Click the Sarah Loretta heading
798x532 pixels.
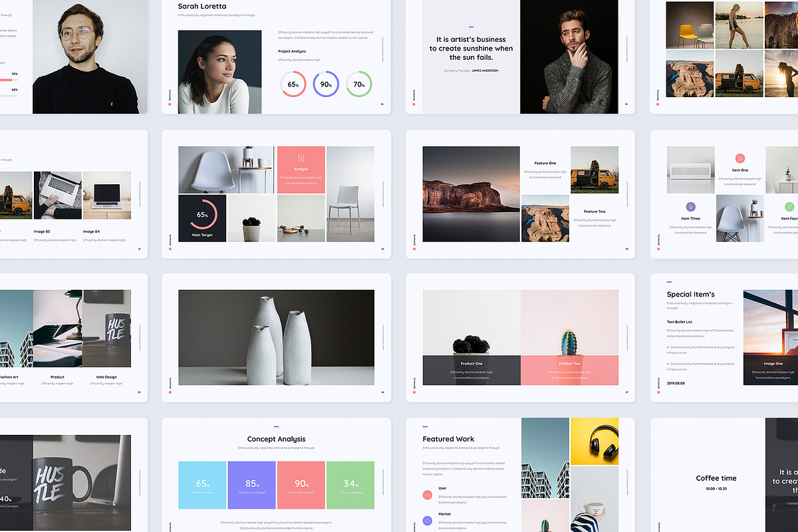point(202,6)
